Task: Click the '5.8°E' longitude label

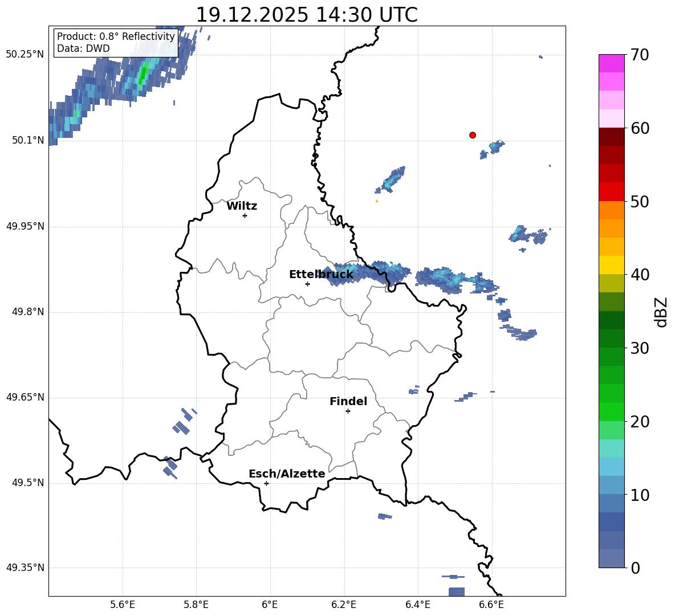Action: 196,605
